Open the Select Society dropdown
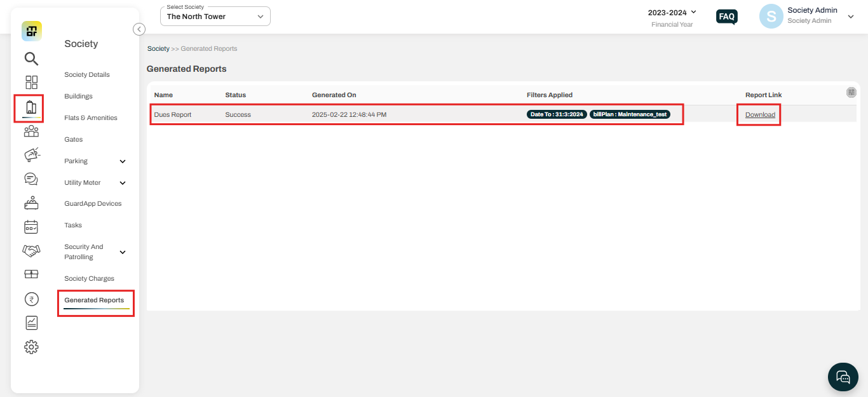Screen dimensions: 868x397 [215, 17]
